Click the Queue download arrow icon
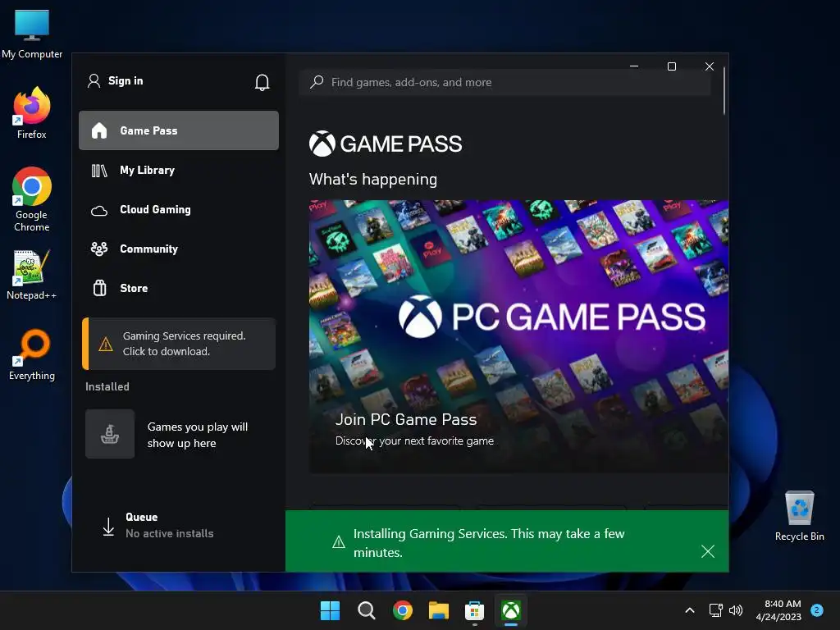The image size is (840, 630). point(108,526)
